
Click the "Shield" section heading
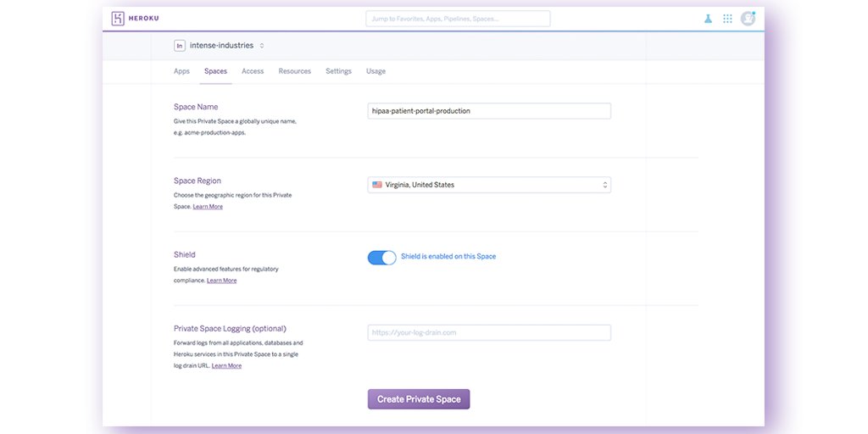[184, 254]
